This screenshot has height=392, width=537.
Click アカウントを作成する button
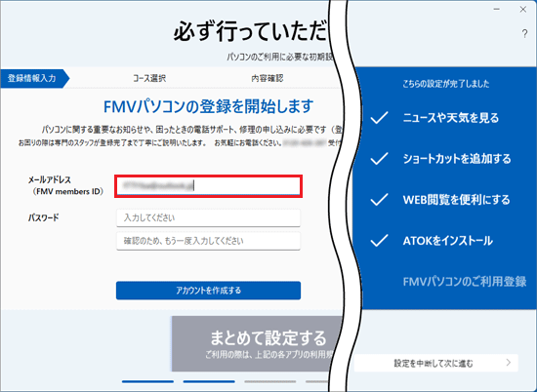point(208,291)
